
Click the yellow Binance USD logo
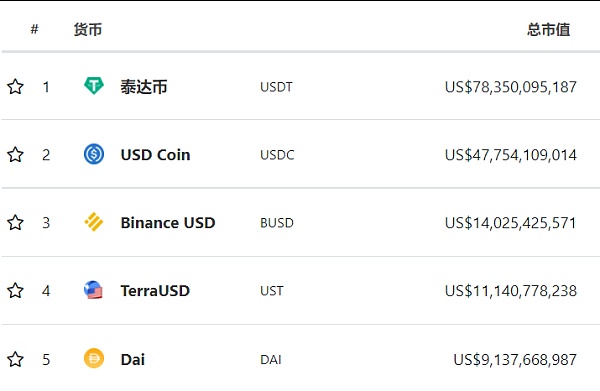click(94, 222)
